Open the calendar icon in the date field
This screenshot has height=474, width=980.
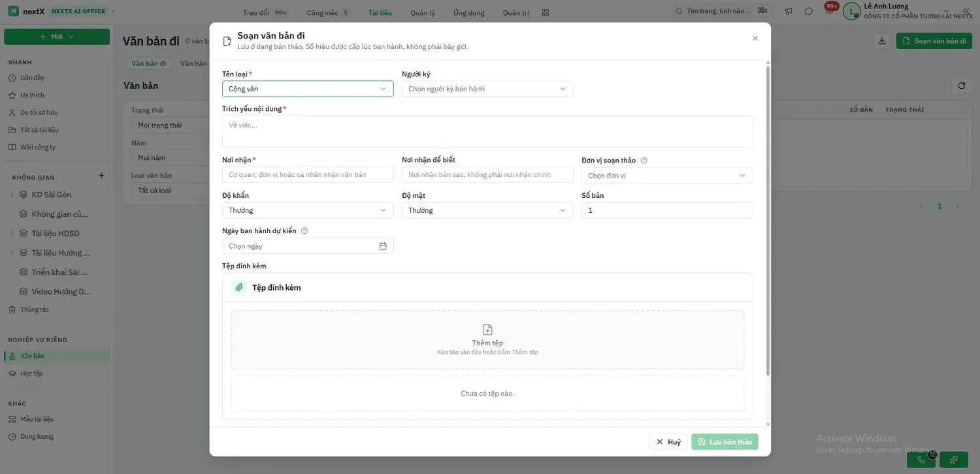pyautogui.click(x=383, y=246)
